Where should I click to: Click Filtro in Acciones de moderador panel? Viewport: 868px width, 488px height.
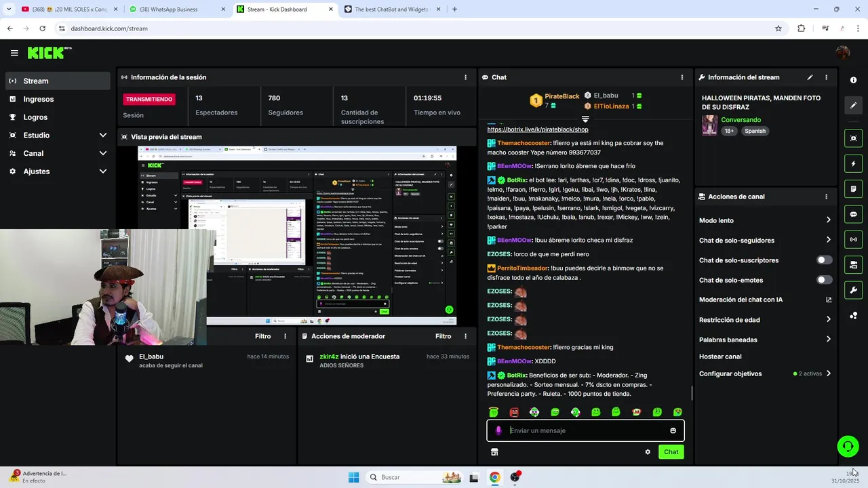pyautogui.click(x=443, y=336)
